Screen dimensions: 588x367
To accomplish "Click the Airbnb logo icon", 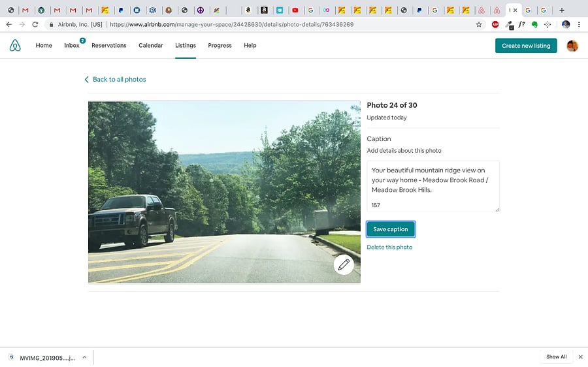I will (x=15, y=45).
